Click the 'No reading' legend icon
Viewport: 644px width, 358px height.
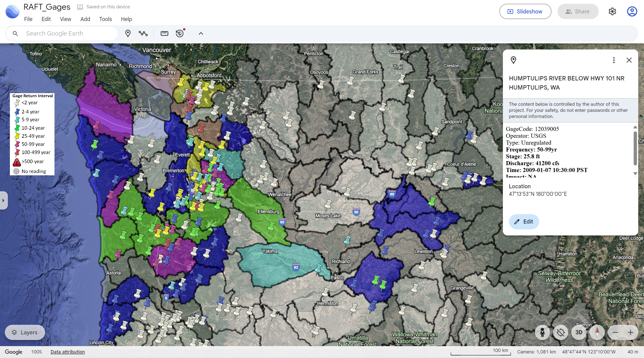click(16, 171)
